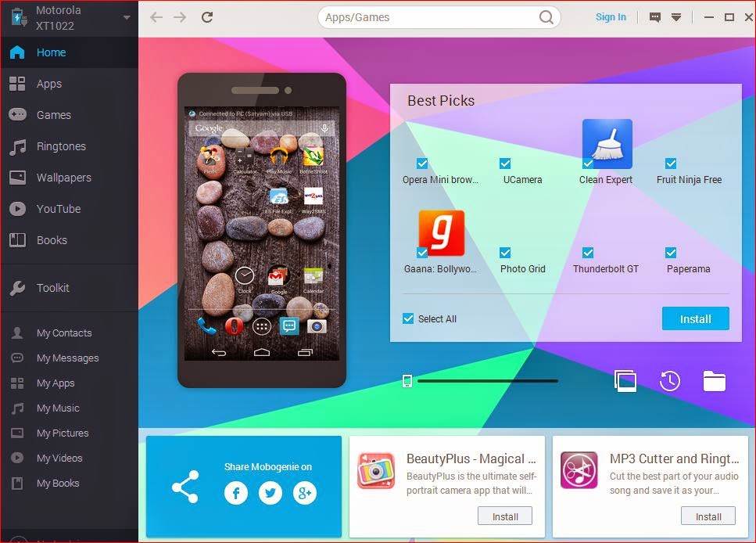756x543 pixels.
Task: Share Mobogenie on Google Plus
Action: pos(305,493)
